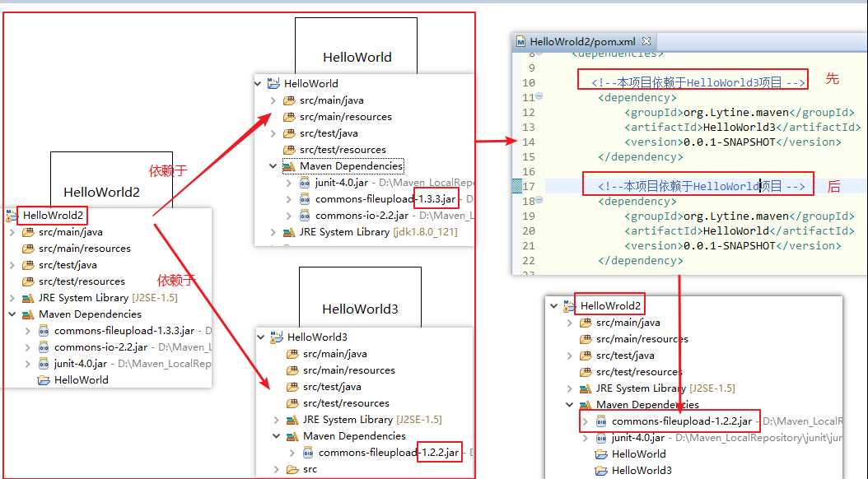Screen dimensions: 868x479
Task: Click the blue marker beside line 17
Action: [516, 186]
